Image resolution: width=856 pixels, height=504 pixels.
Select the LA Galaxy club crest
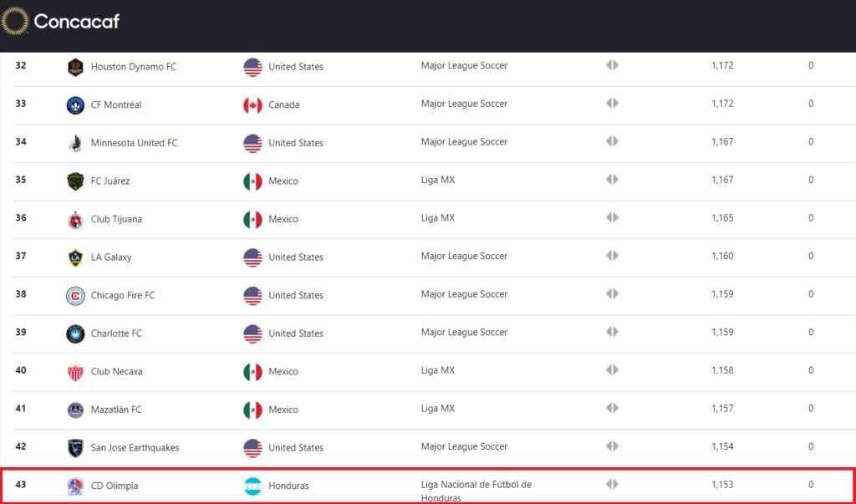75,257
